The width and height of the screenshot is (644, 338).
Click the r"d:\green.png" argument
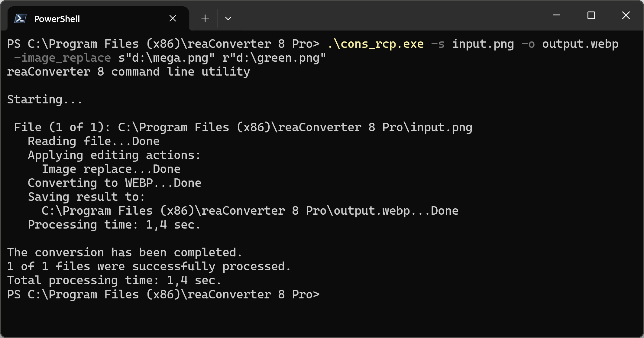(274, 58)
